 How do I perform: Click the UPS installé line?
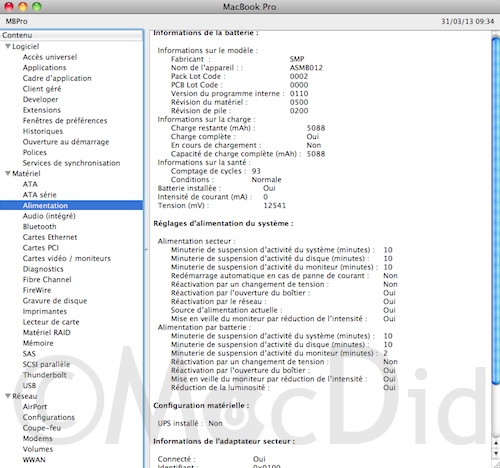point(190,423)
